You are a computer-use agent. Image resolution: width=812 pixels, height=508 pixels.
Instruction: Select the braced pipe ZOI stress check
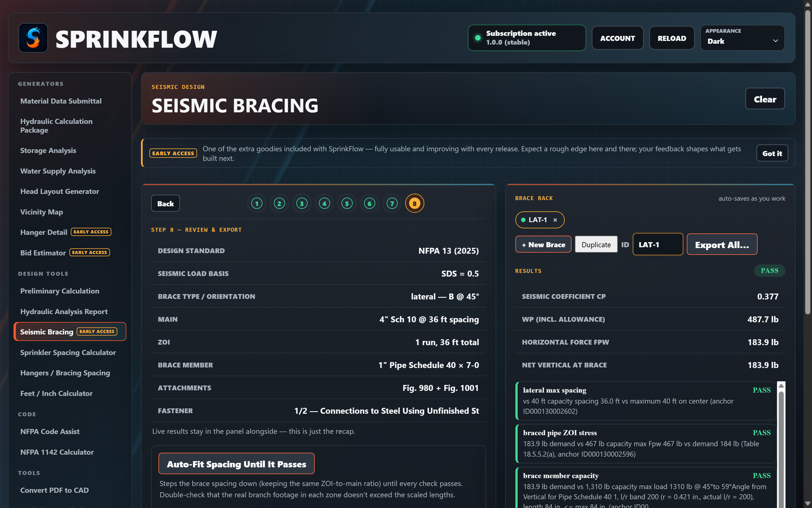646,443
